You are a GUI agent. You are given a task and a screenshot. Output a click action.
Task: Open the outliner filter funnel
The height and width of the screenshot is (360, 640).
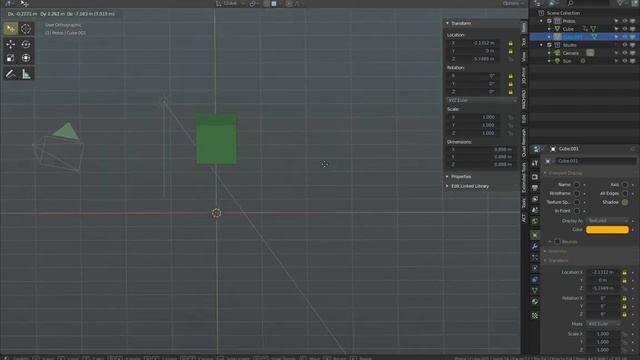click(x=620, y=3)
